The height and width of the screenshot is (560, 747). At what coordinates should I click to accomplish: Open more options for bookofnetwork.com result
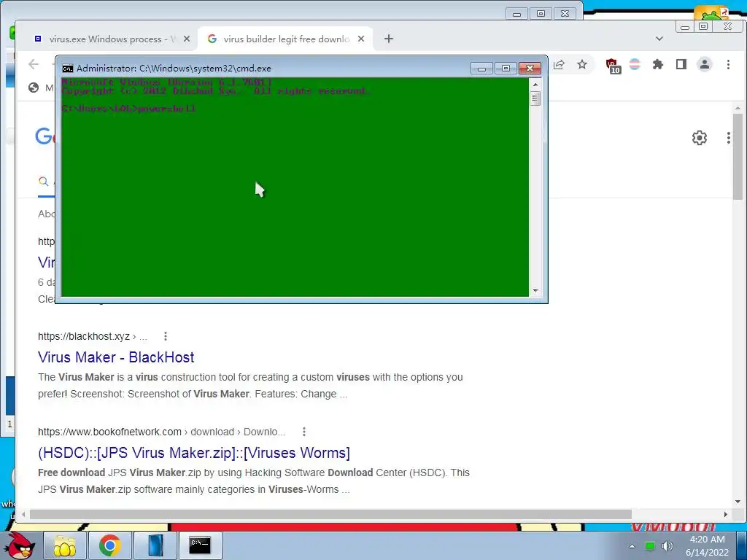[x=304, y=432]
